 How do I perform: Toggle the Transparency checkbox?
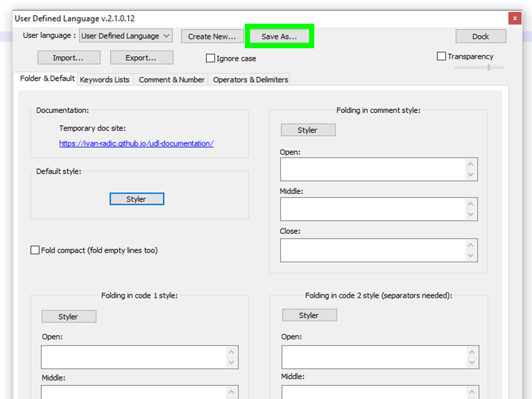(x=441, y=56)
